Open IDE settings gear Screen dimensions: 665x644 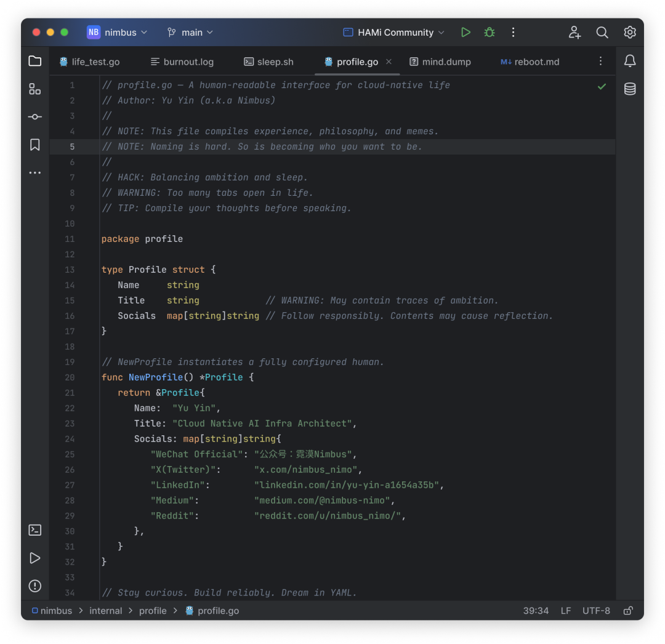point(630,32)
